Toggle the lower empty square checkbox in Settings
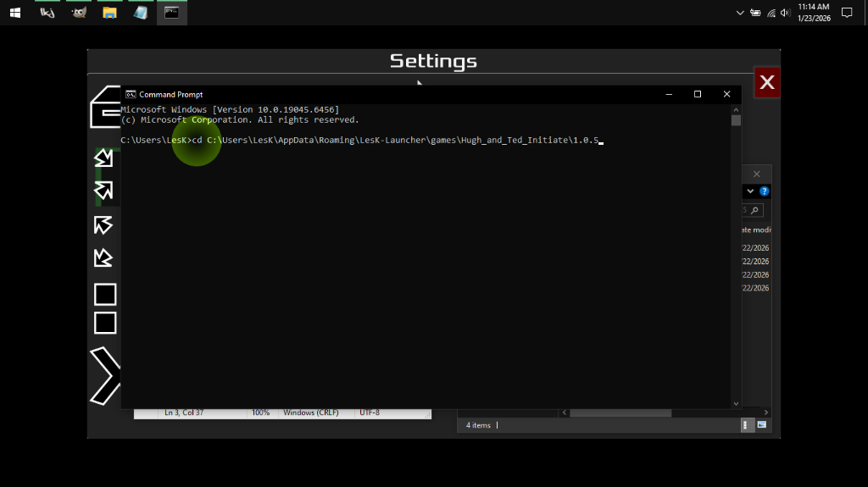868x487 pixels. (x=105, y=323)
